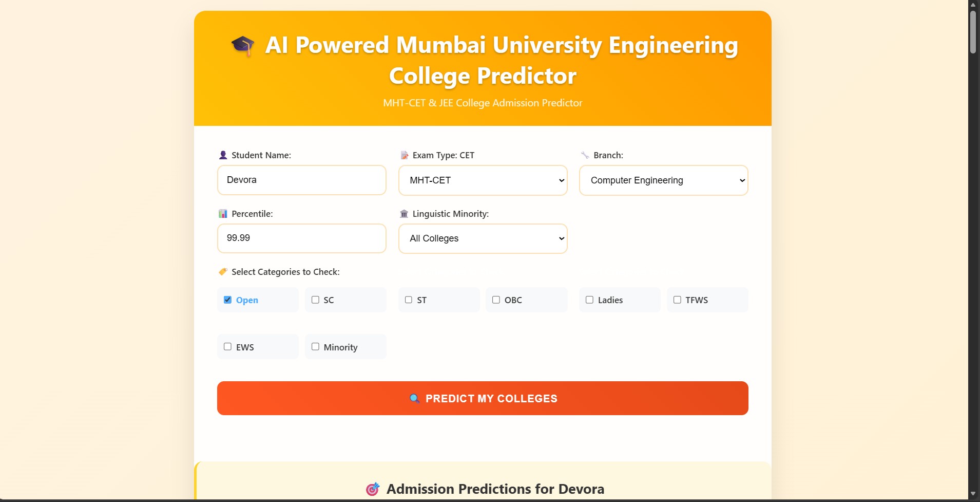The width and height of the screenshot is (980, 502).
Task: Enable the SC category checkbox
Action: point(315,300)
